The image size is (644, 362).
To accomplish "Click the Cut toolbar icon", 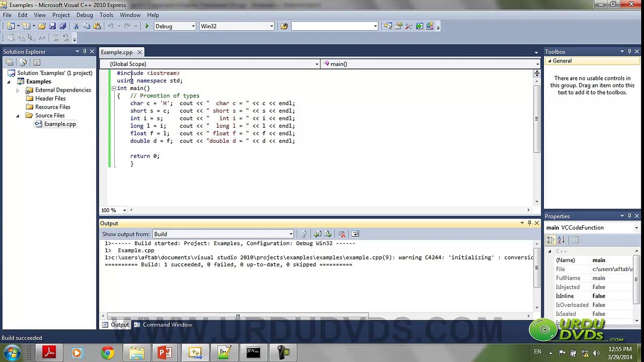I will [x=76, y=26].
